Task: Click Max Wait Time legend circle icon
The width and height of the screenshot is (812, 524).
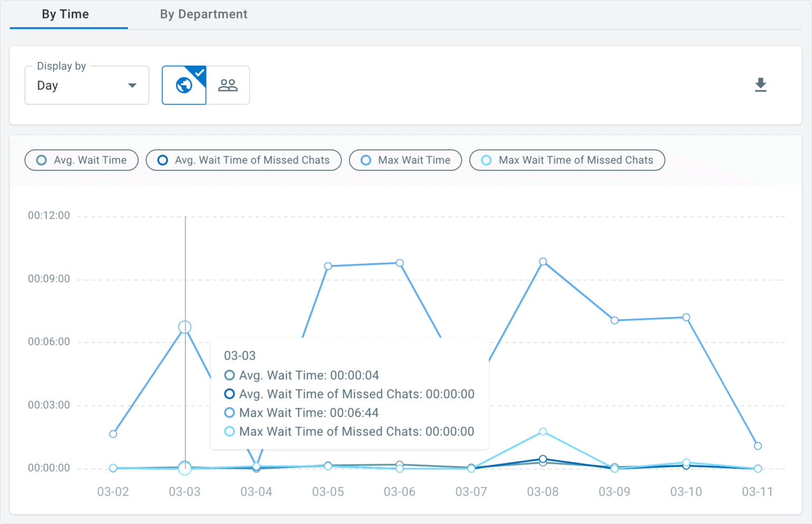Action: pyautogui.click(x=365, y=160)
